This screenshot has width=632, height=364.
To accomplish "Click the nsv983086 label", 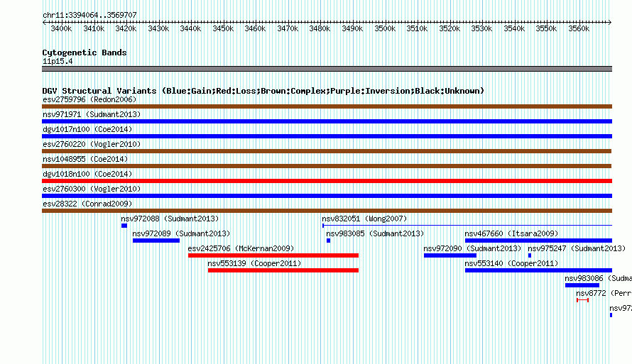I will pyautogui.click(x=598, y=278).
